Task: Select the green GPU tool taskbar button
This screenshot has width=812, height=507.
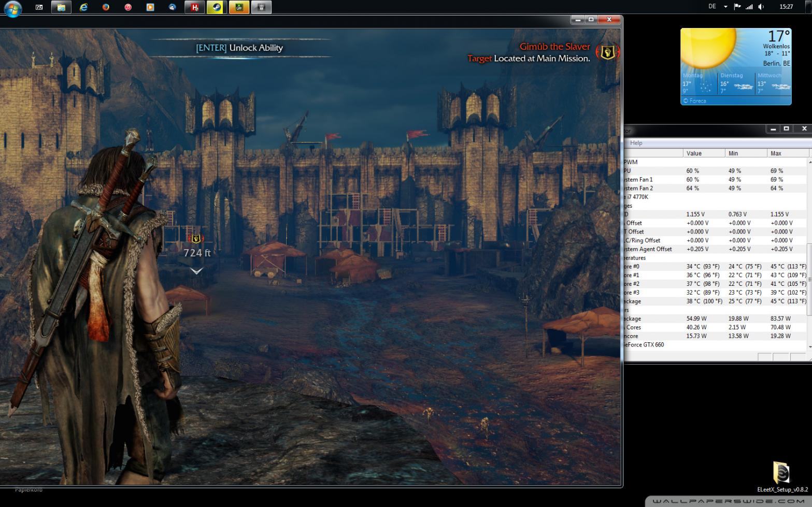Action: 239,7
